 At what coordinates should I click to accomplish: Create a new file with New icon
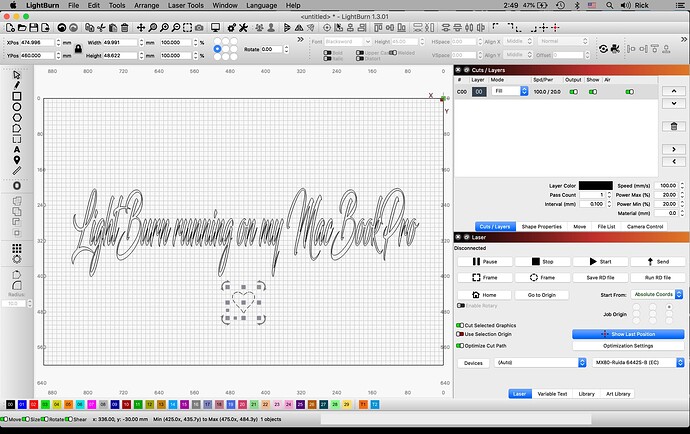tap(10, 28)
